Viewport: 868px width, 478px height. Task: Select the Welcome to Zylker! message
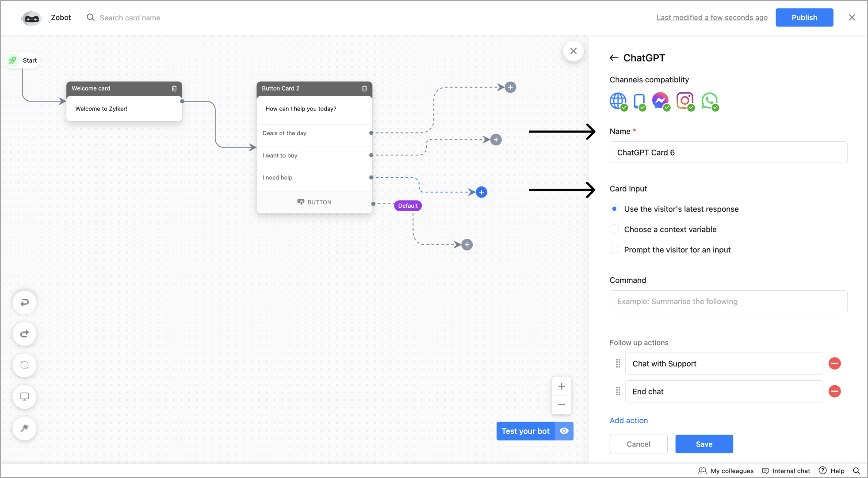pyautogui.click(x=101, y=109)
